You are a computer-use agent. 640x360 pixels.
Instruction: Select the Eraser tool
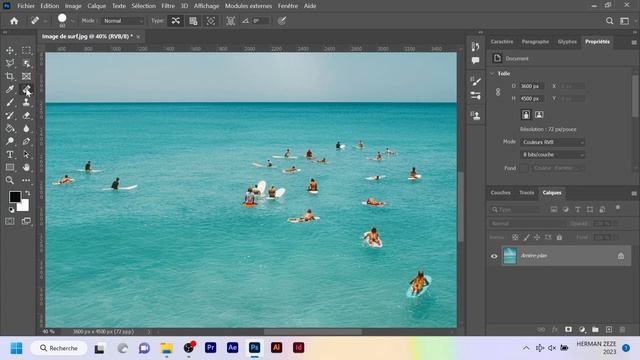point(26,116)
